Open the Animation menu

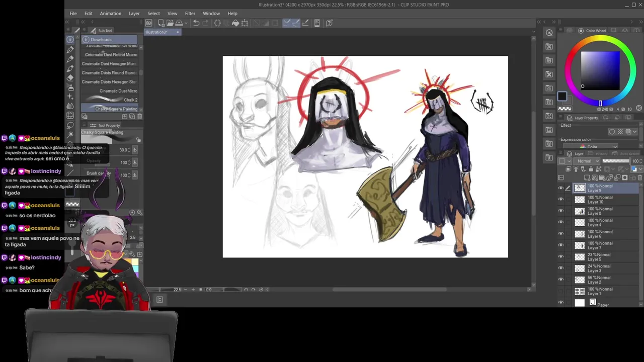(x=110, y=14)
